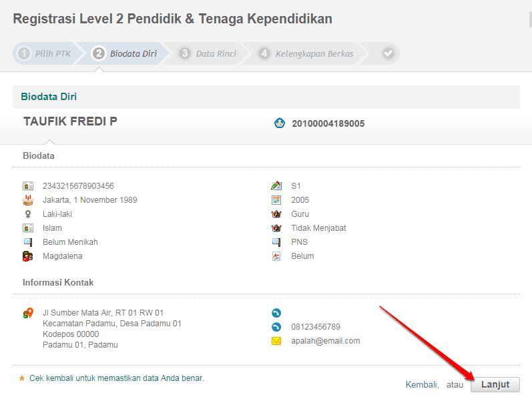Click the empty phone icon above 08123456789
The width and height of the screenshot is (532, 409).
point(276,313)
